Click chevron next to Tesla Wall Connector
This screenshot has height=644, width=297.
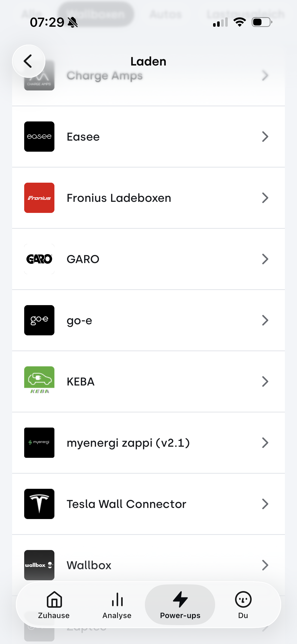pos(265,504)
